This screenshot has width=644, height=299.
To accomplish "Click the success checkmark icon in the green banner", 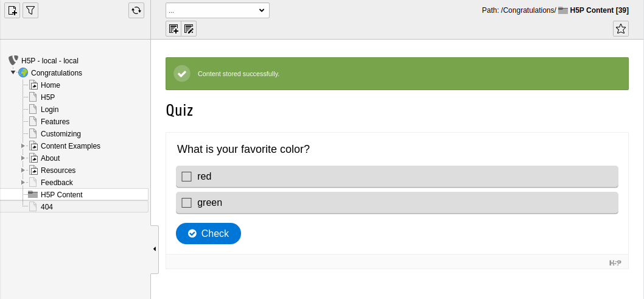I will click(182, 74).
